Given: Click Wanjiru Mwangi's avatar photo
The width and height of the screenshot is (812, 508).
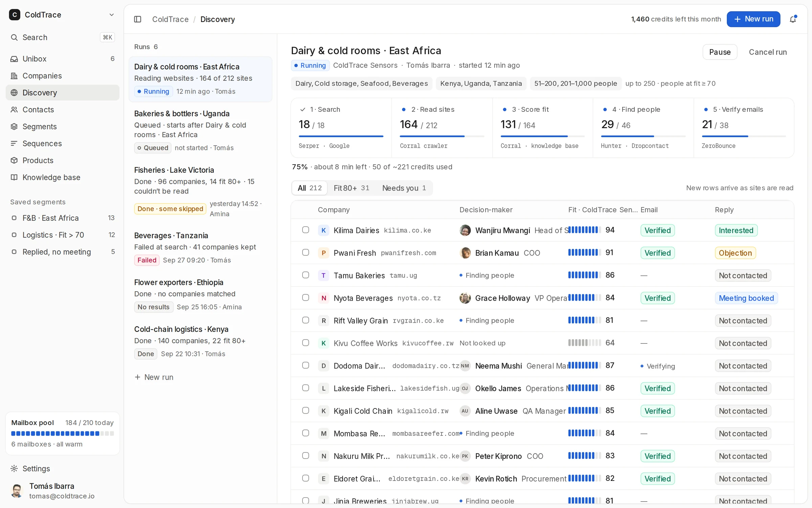Looking at the screenshot, I should coord(465,230).
